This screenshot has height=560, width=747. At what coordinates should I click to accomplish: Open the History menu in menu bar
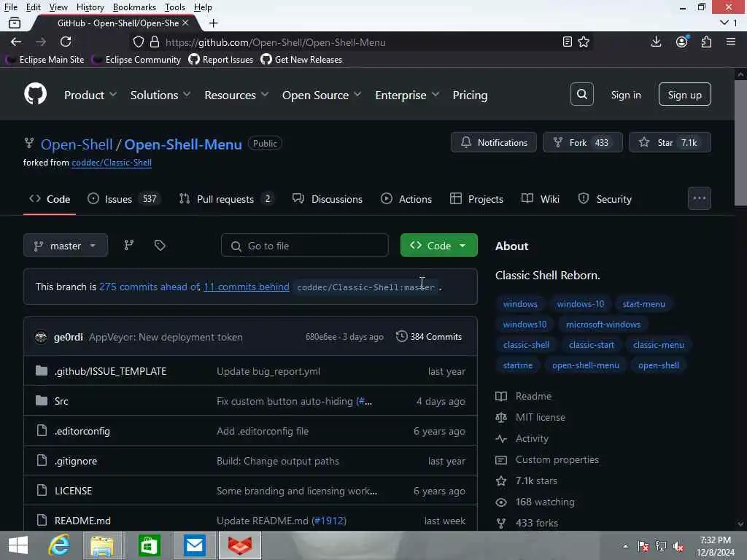tap(90, 7)
